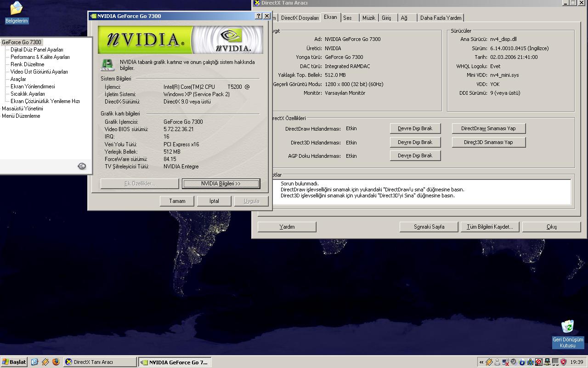Image resolution: width=588 pixels, height=368 pixels.
Task: Open Dijital Düz Panel Ayarları
Action: pyautogui.click(x=37, y=49)
